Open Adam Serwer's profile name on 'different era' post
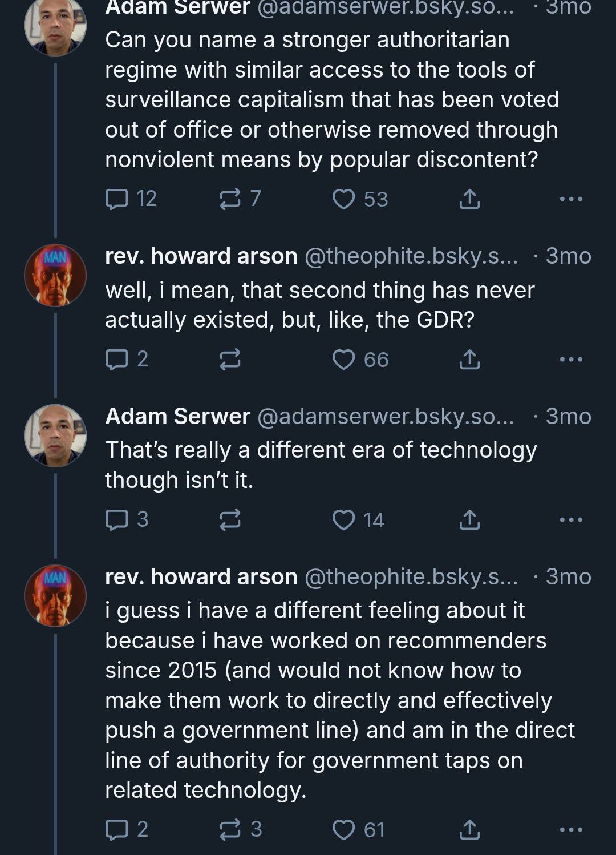The image size is (616, 855). point(177,416)
